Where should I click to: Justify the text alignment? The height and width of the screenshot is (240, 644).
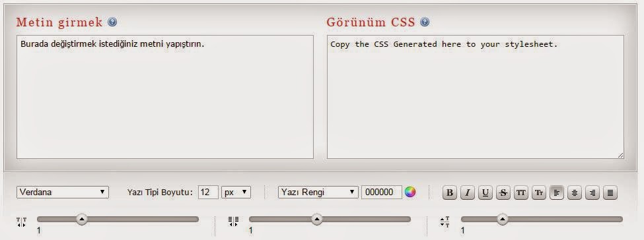tap(610, 193)
